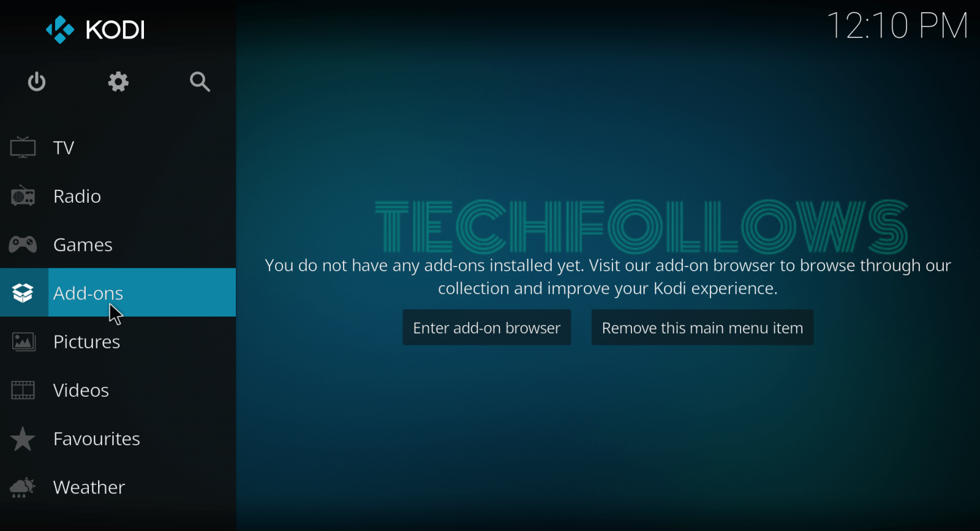Click Remove this main menu item
980x531 pixels.
[703, 328]
